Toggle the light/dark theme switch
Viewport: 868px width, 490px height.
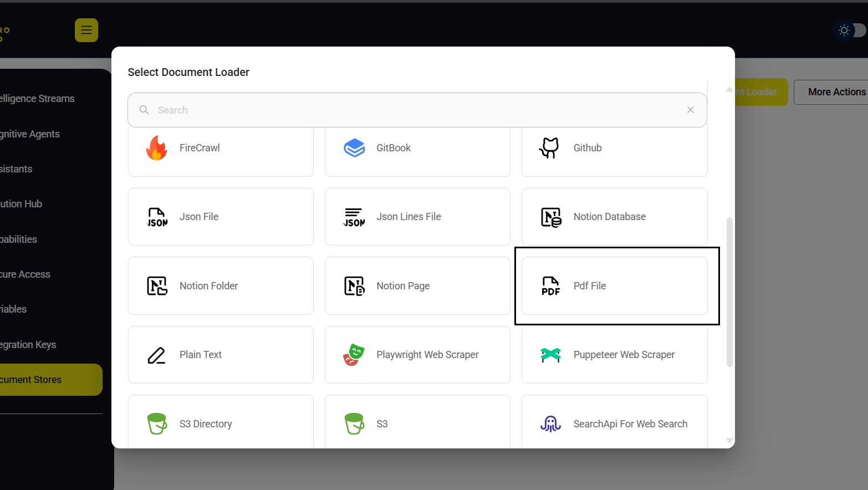850,30
